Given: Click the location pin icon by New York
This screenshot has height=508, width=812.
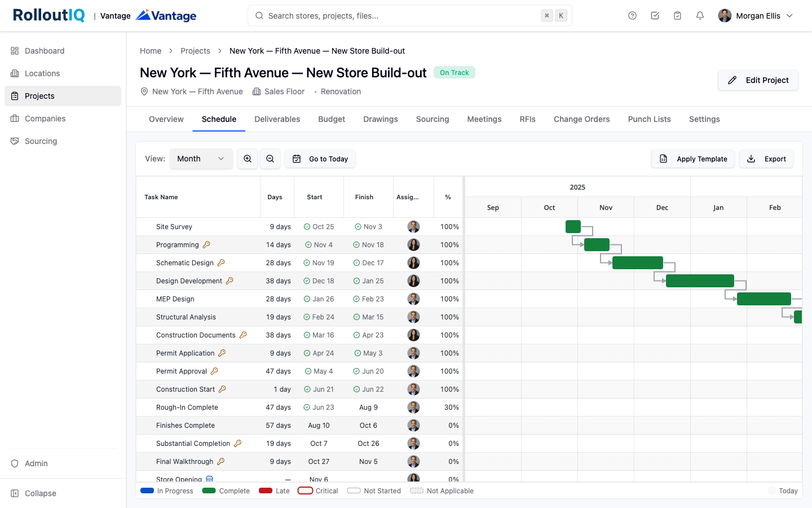Looking at the screenshot, I should pyautogui.click(x=144, y=91).
